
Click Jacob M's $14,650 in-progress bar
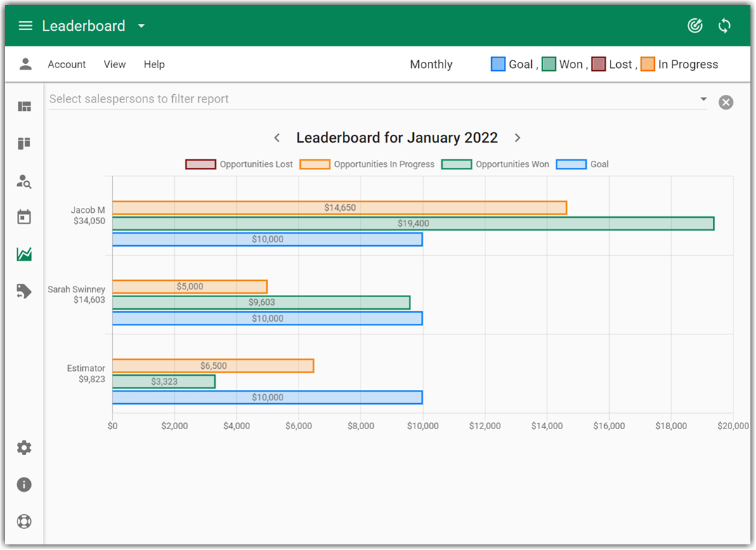pyautogui.click(x=339, y=208)
